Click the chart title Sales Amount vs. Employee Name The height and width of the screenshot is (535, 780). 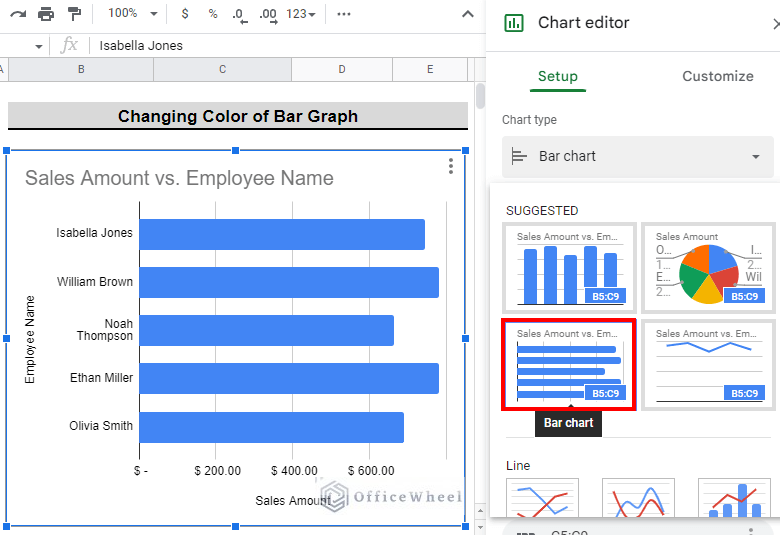[179, 178]
